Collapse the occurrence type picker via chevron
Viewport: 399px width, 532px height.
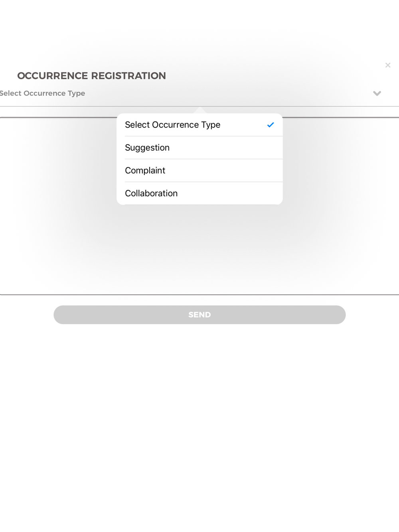(377, 93)
